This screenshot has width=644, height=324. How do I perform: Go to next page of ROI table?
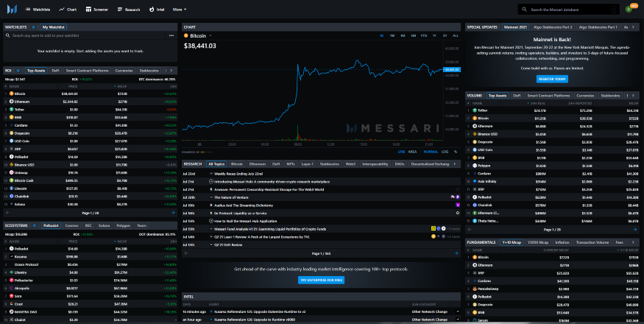click(173, 213)
